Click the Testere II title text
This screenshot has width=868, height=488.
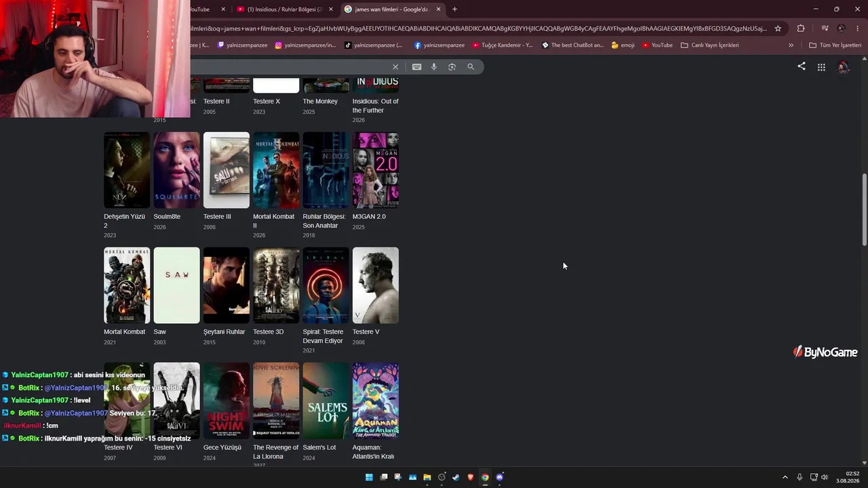(216, 102)
